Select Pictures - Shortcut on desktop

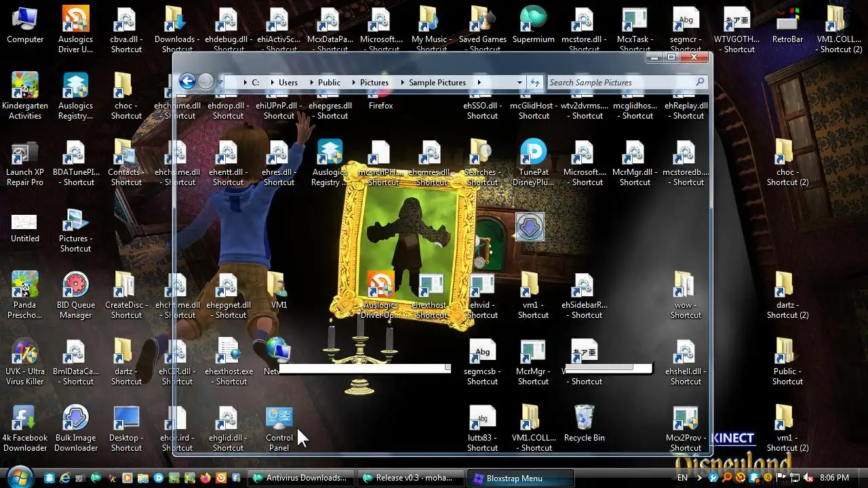point(75,230)
